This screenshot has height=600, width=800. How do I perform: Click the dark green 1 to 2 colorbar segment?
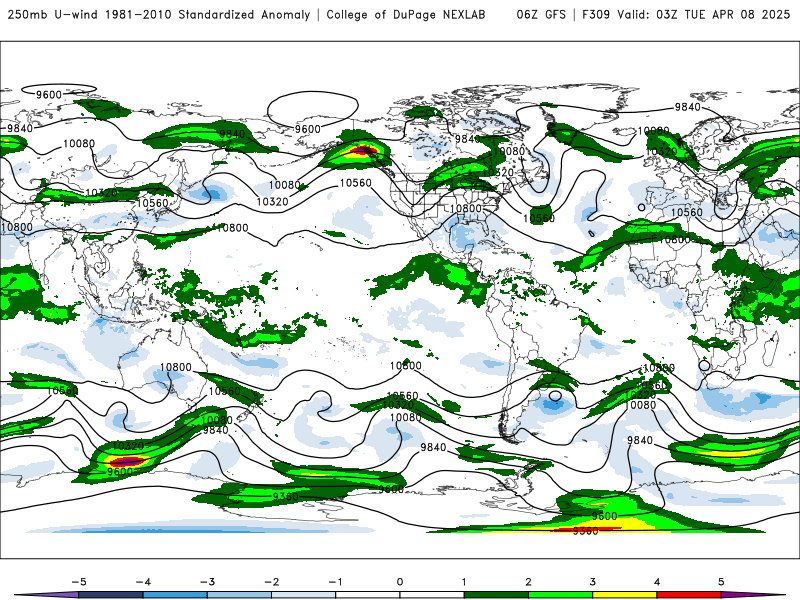496,595
